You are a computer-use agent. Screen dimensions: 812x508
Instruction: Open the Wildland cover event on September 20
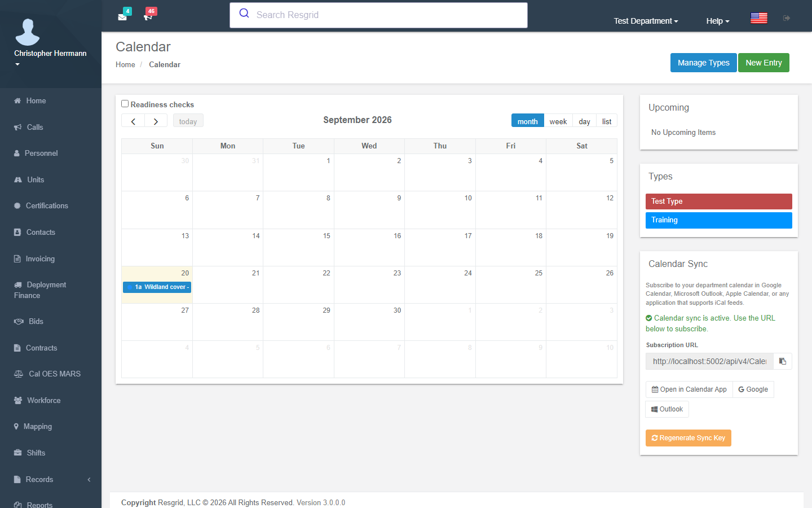(157, 287)
